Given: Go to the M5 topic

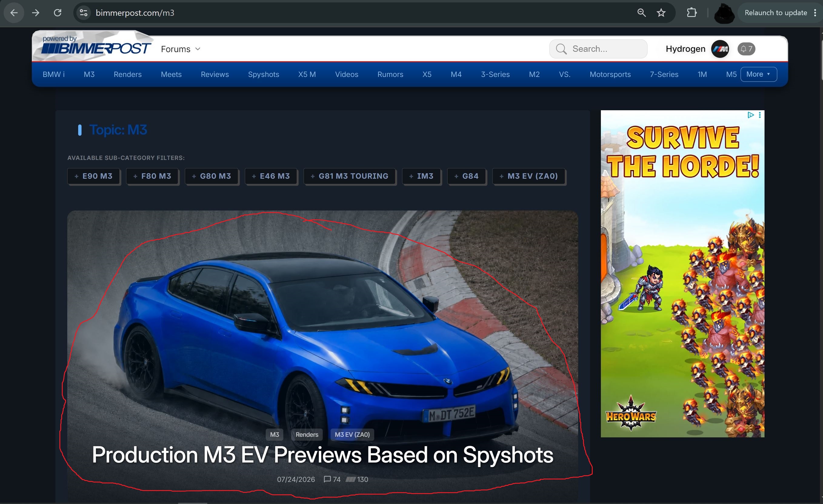Looking at the screenshot, I should pos(731,75).
